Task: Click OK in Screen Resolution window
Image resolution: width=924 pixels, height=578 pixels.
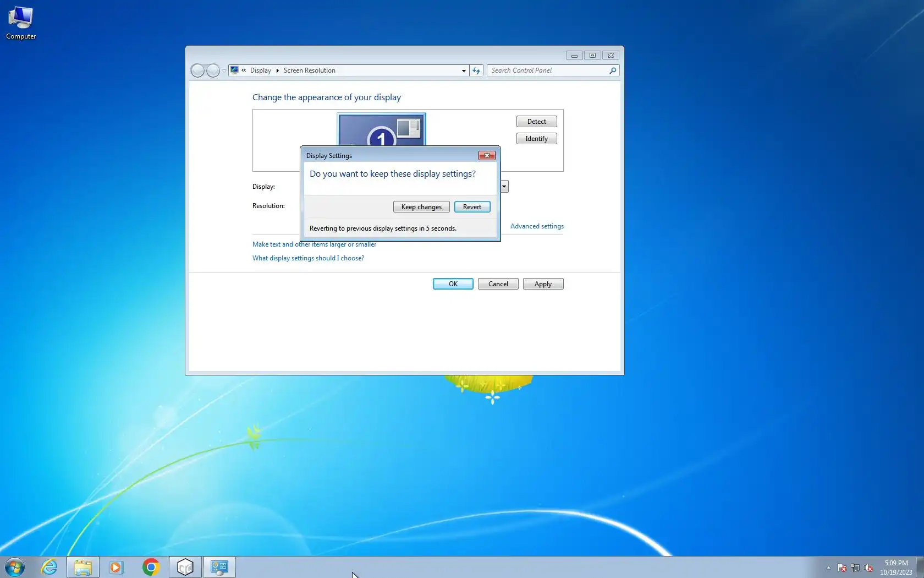Action: [x=453, y=284]
